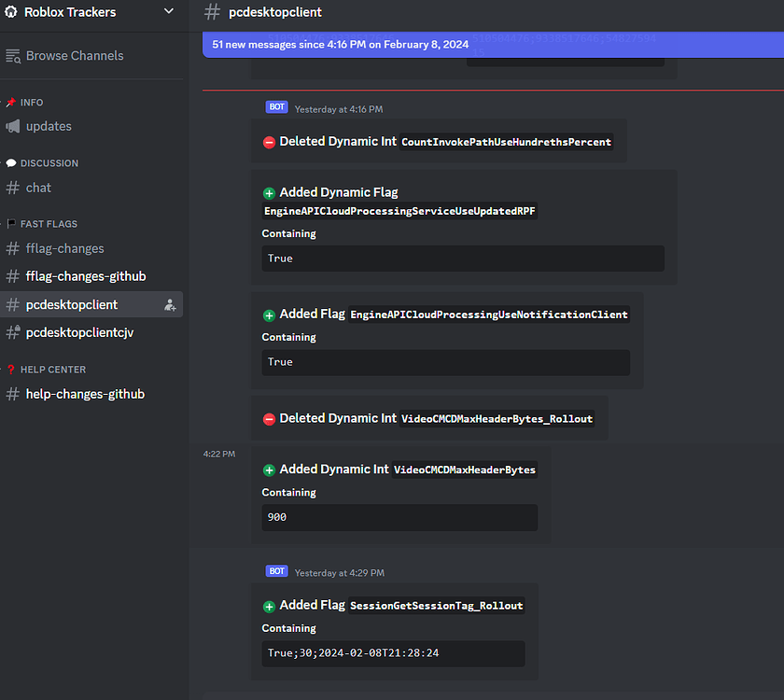The height and width of the screenshot is (700, 784).
Task: Select VideoCMCDMaxHeaderBytes_Rollout flag name
Action: coord(497,418)
